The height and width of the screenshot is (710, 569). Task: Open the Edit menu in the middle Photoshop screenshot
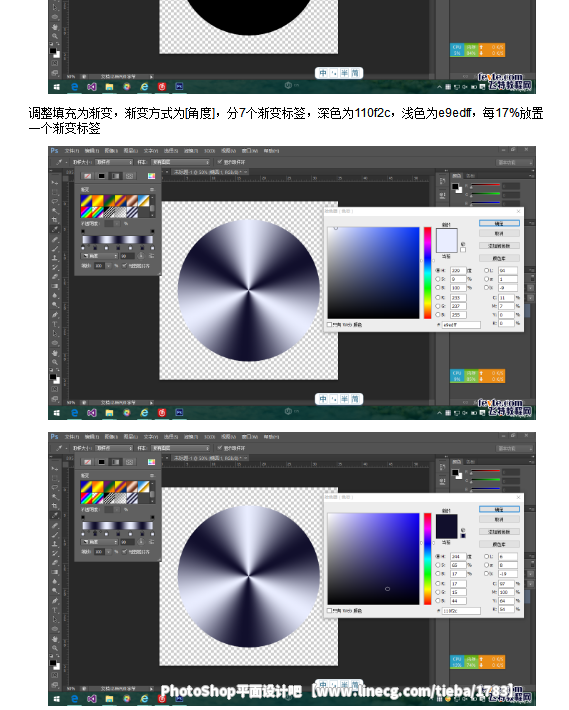(92, 151)
